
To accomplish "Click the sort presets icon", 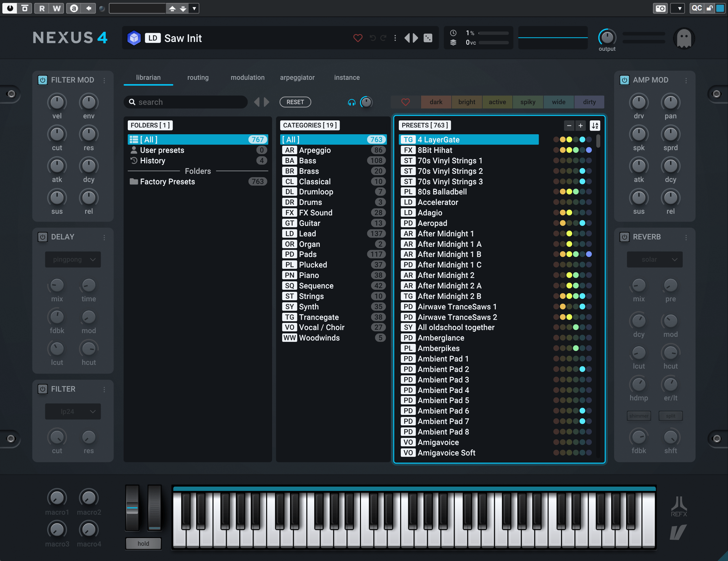I will coord(595,125).
